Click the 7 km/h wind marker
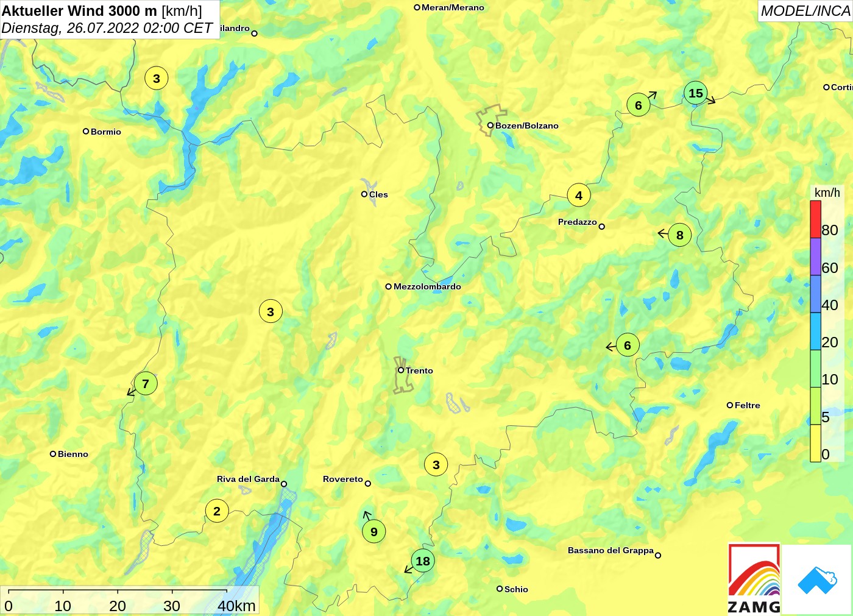 pos(146,384)
